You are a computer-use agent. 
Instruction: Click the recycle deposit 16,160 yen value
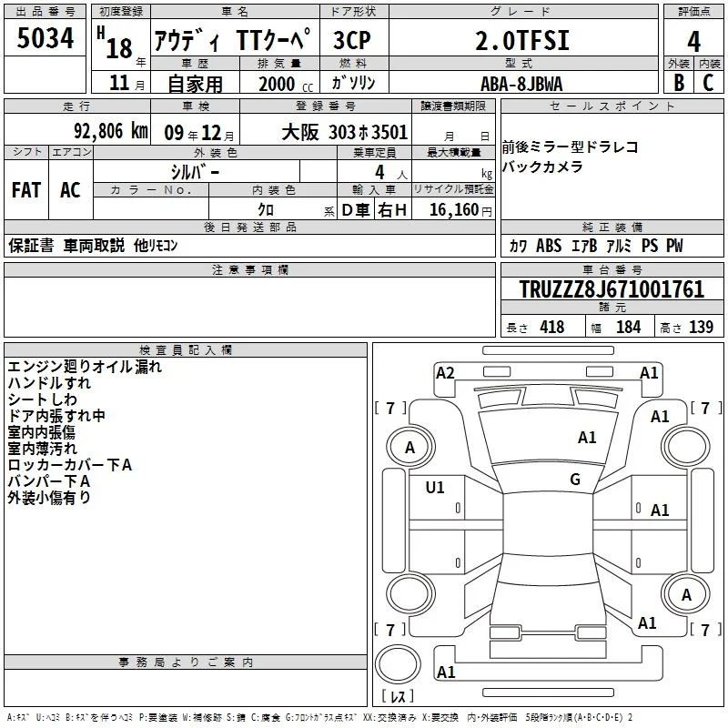(x=460, y=210)
